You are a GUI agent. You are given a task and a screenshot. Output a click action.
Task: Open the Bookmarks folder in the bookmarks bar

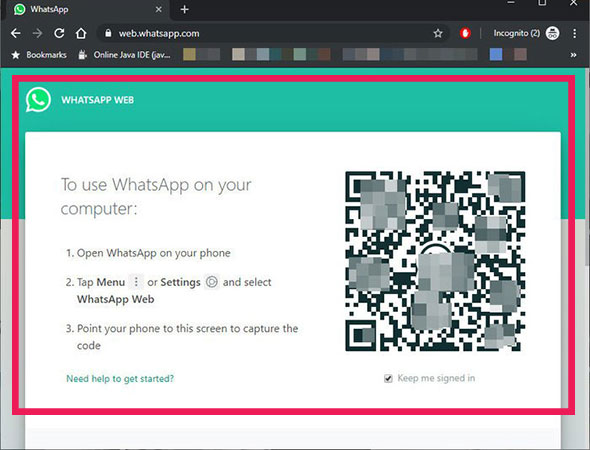[x=39, y=55]
